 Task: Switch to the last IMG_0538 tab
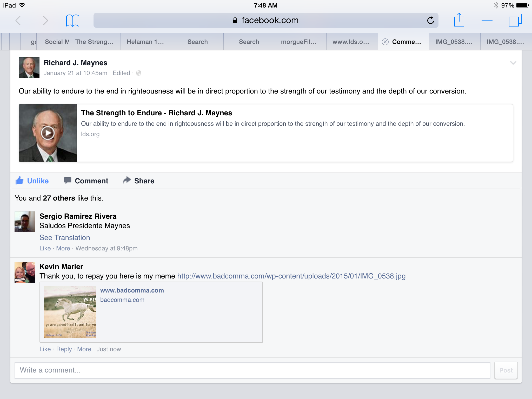click(506, 42)
